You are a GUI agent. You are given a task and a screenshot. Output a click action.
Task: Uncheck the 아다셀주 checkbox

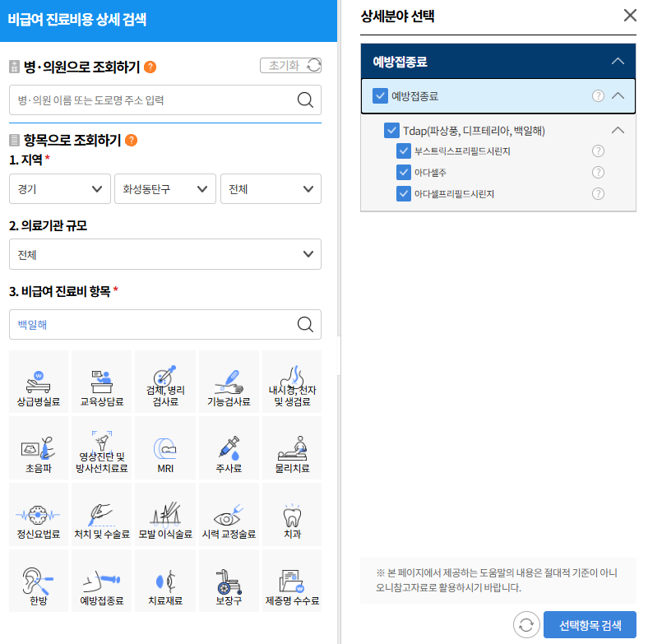click(x=403, y=173)
